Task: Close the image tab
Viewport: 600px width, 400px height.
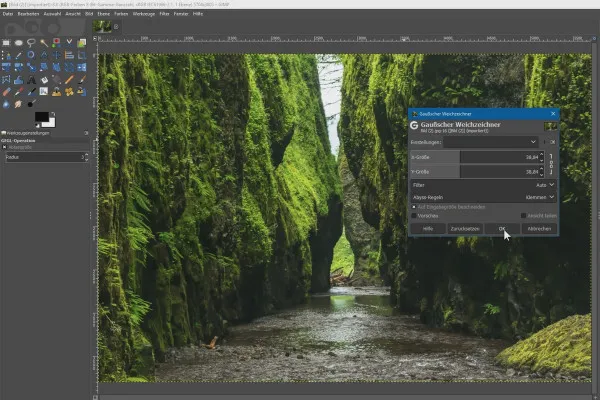Action: coord(116,26)
